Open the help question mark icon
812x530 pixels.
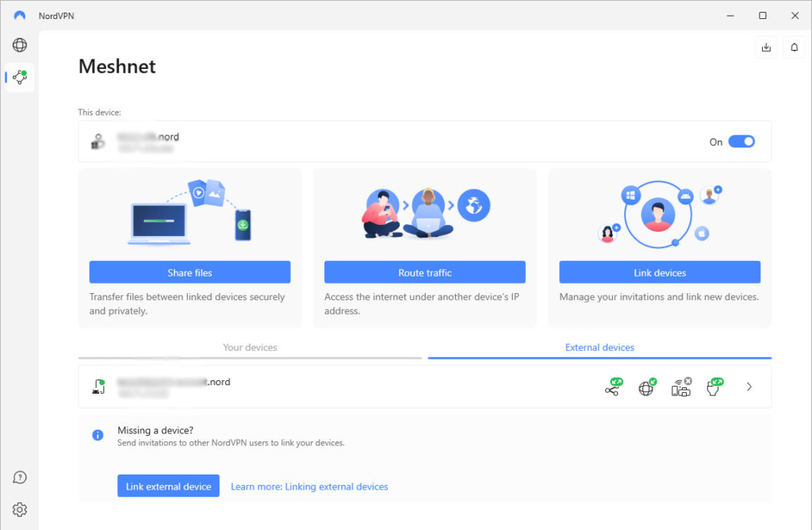(19, 477)
